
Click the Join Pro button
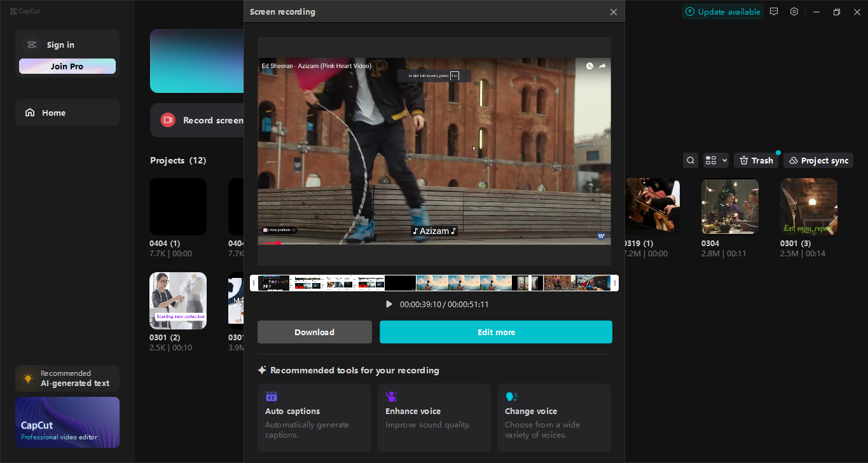point(67,66)
